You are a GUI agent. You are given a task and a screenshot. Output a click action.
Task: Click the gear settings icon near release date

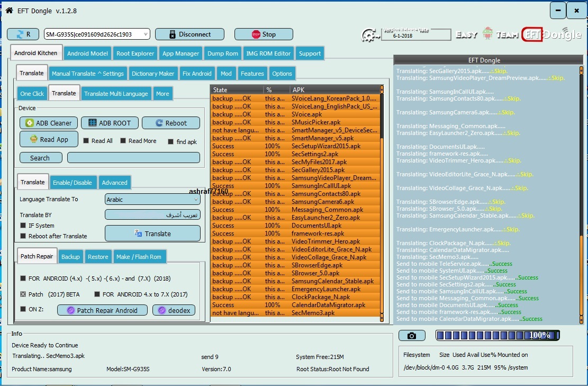pyautogui.click(x=370, y=35)
